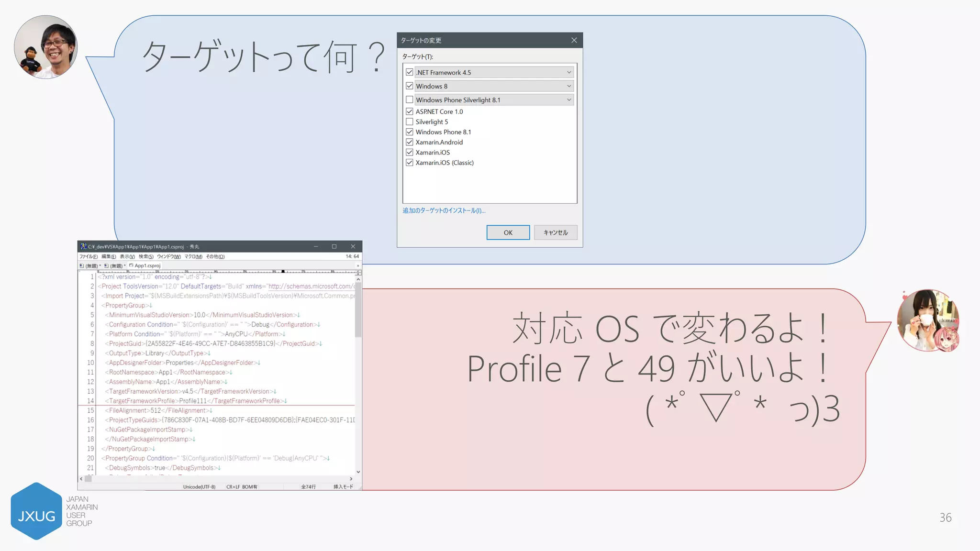Image resolution: width=980 pixels, height=551 pixels.
Task: Click the editor horizontal scrollbar thumb
Action: 88,479
